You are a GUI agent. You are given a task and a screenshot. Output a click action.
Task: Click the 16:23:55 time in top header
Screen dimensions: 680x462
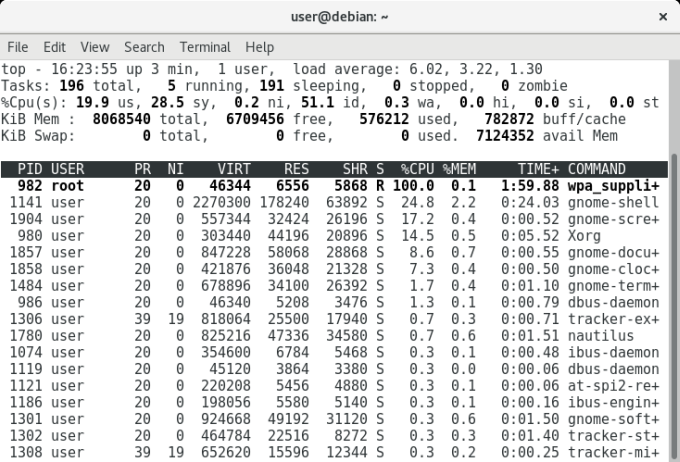(x=84, y=69)
